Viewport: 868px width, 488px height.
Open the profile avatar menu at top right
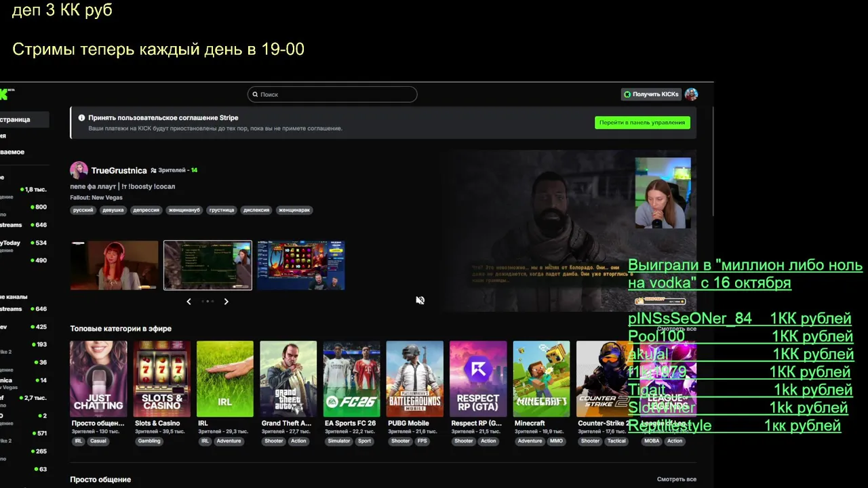pos(691,94)
